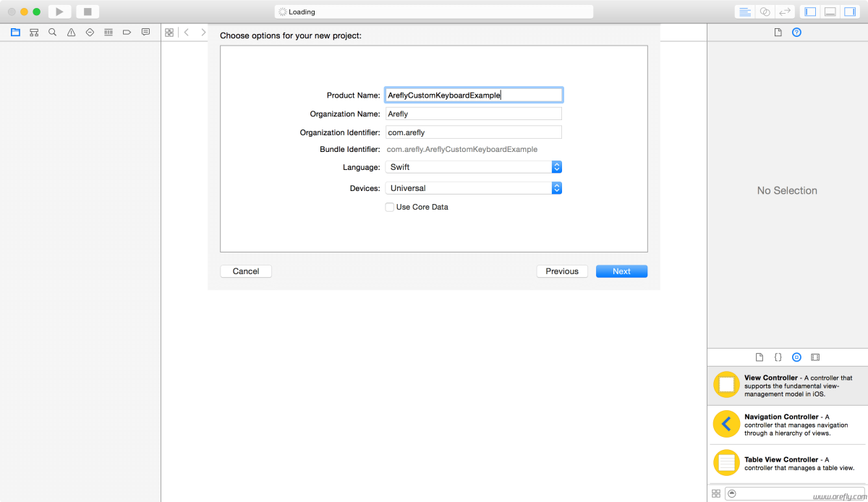This screenshot has width=868, height=502.
Task: Click the Next button
Action: (x=621, y=271)
